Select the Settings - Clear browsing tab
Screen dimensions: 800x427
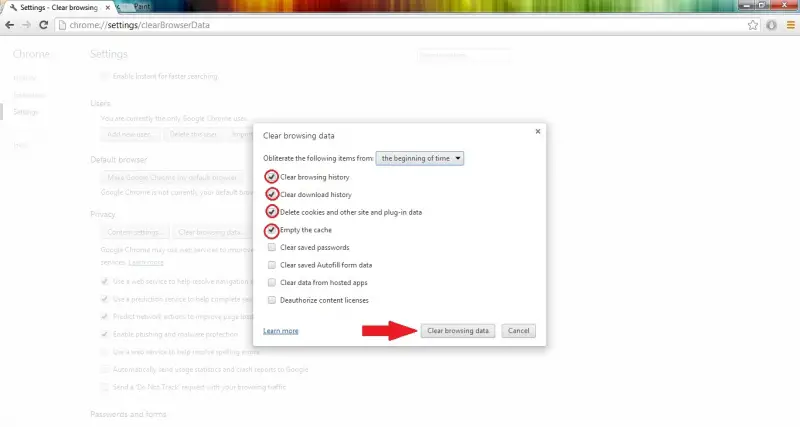pyautogui.click(x=58, y=8)
